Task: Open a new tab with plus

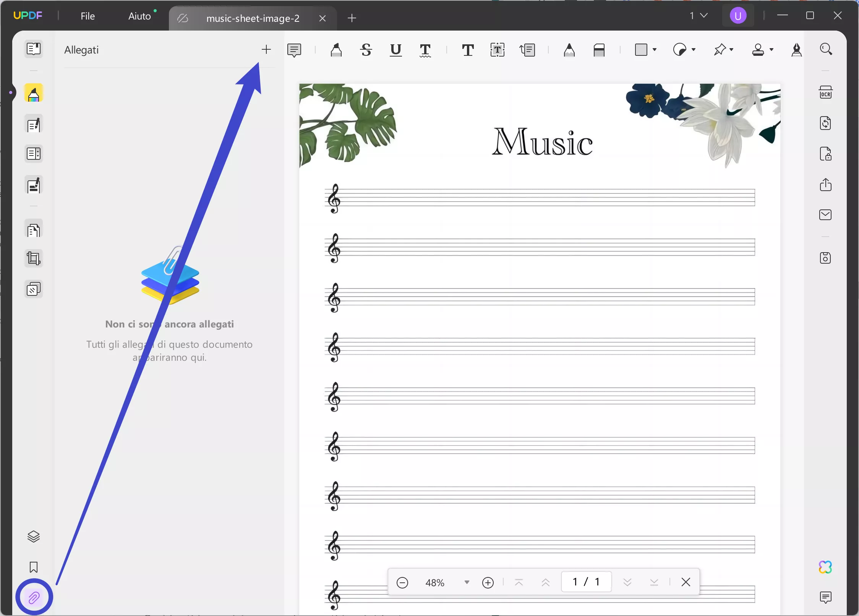Action: click(x=352, y=18)
